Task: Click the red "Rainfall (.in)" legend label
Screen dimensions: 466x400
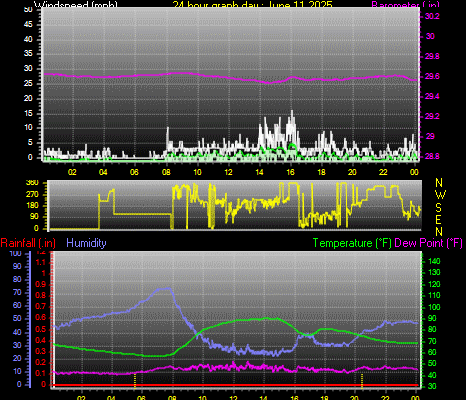Action: 28,243
